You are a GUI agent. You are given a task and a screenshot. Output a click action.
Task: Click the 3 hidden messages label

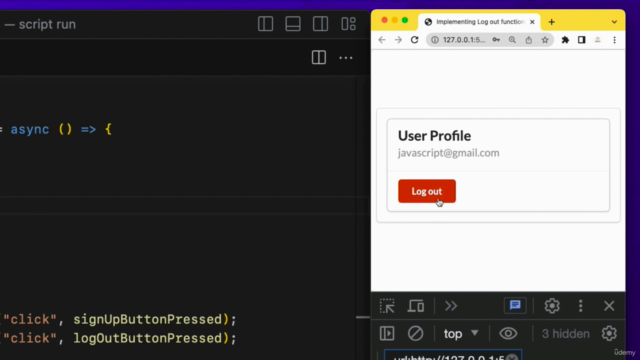pyautogui.click(x=566, y=334)
